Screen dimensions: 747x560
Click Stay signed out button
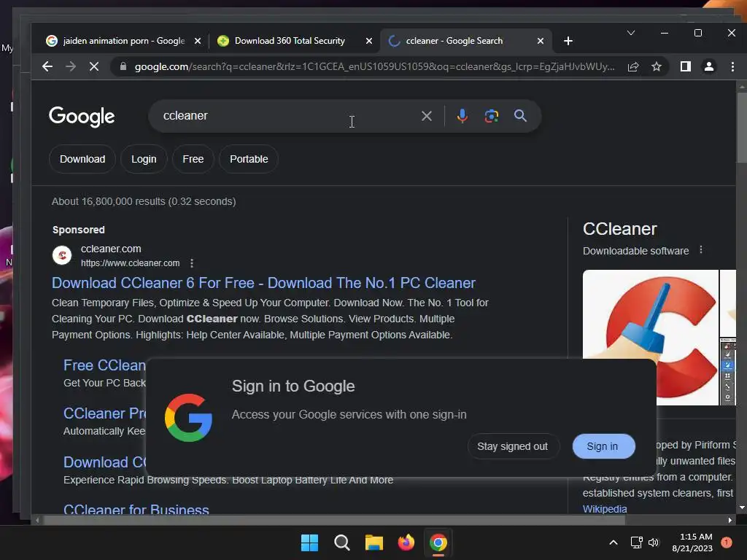(513, 446)
